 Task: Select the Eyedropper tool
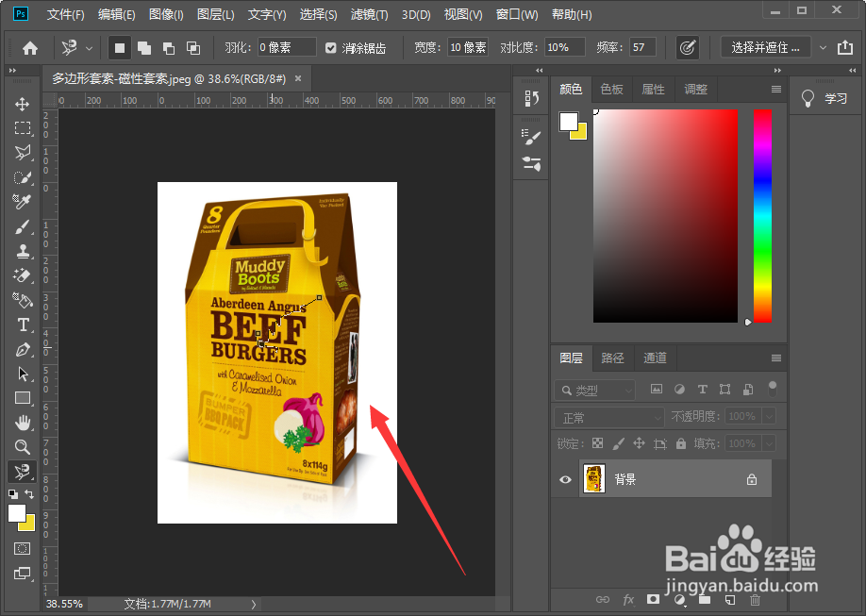pos(22,202)
